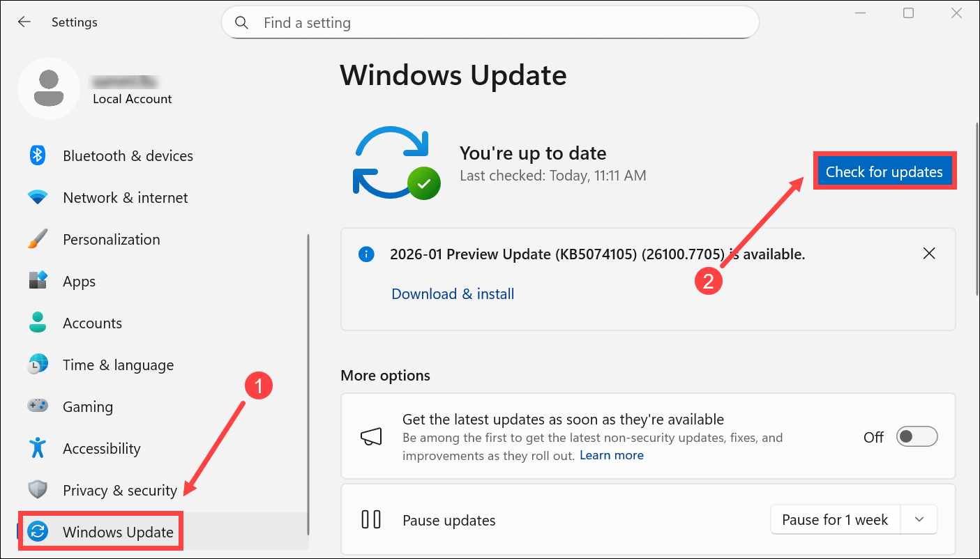Image resolution: width=980 pixels, height=559 pixels.
Task: Select the Apps icon in sidebar
Action: [38, 281]
